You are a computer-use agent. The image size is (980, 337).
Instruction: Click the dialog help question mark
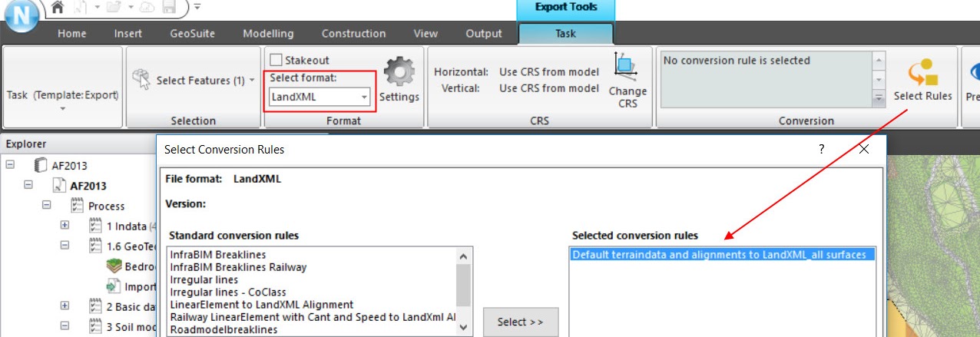click(x=821, y=149)
